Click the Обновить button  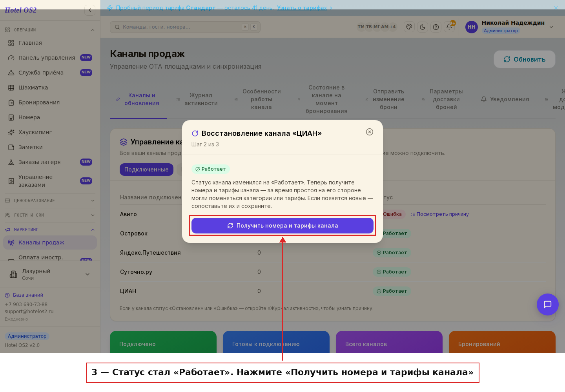[525, 59]
